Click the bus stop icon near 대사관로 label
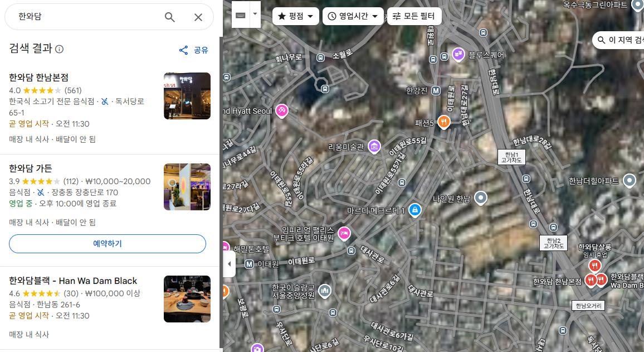 [351, 250]
